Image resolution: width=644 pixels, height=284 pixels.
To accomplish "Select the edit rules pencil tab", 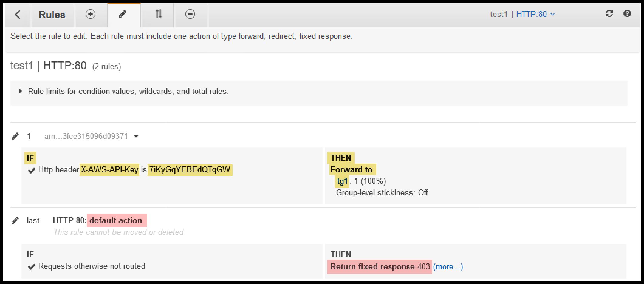I will (123, 14).
